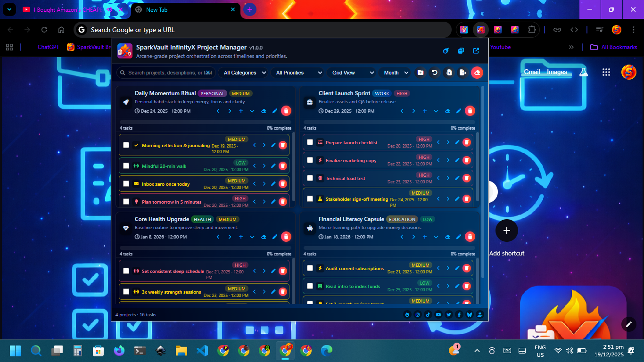Edit the Technical load test task
Image resolution: width=644 pixels, height=362 pixels.
(457, 178)
